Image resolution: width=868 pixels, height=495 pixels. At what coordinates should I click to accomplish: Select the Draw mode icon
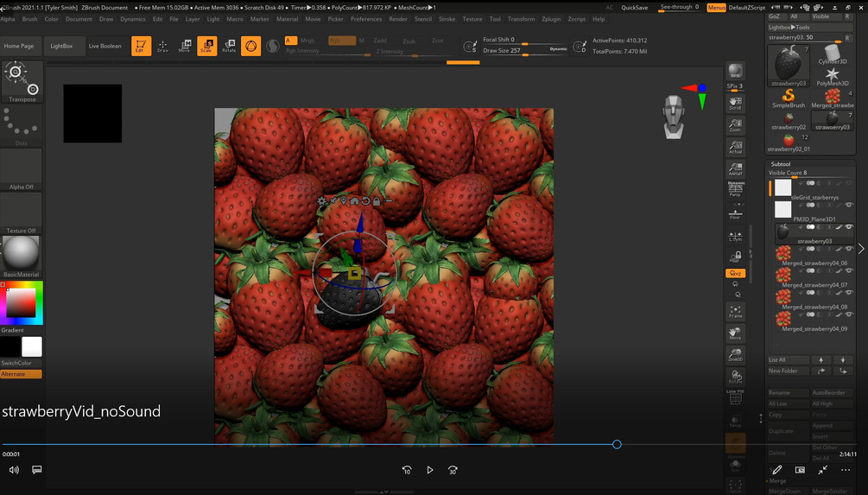162,46
